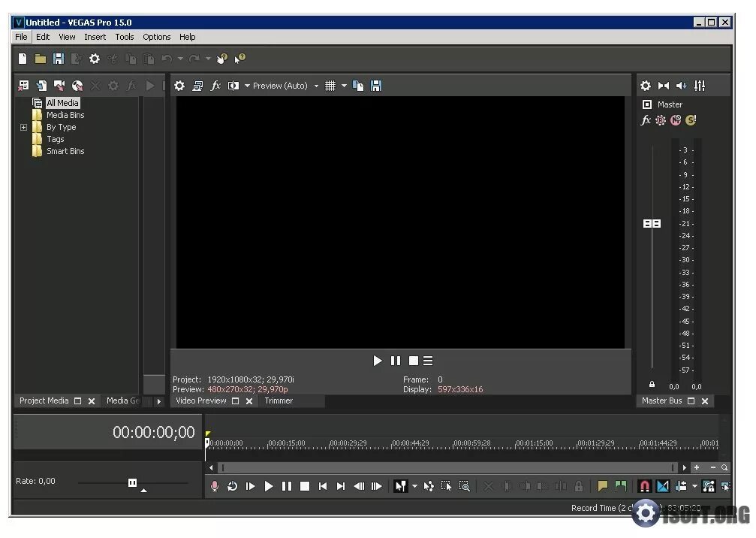Open the File menu
The image size is (756, 538).
tap(21, 37)
